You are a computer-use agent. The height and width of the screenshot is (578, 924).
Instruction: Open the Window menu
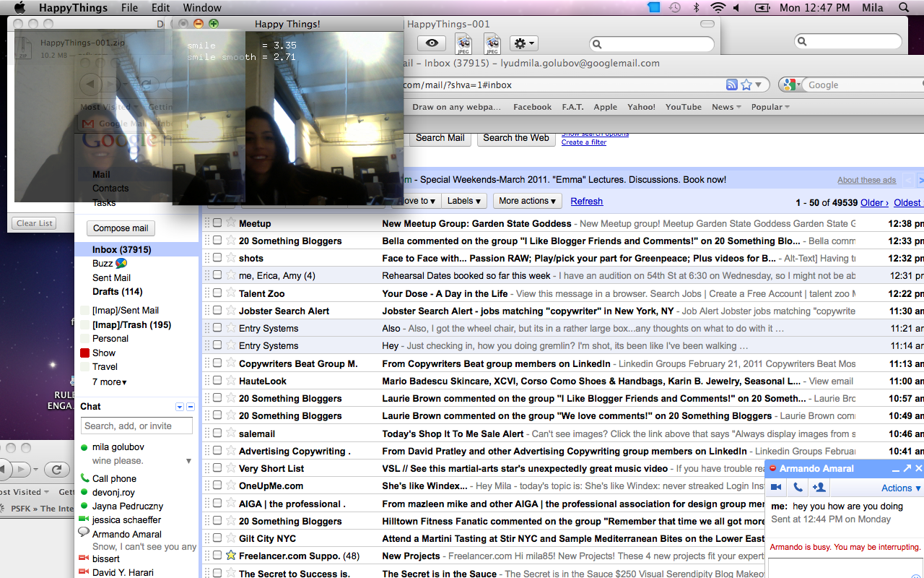pyautogui.click(x=202, y=8)
